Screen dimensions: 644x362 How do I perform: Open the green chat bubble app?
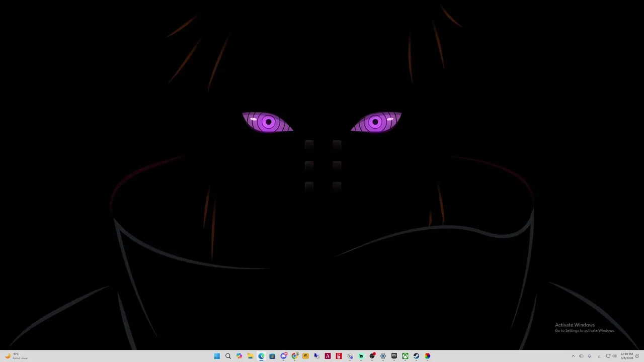(361, 356)
